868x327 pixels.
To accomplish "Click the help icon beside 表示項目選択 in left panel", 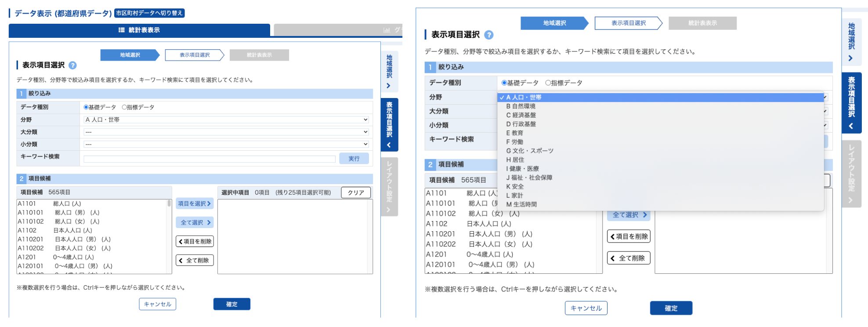I will 73,65.
